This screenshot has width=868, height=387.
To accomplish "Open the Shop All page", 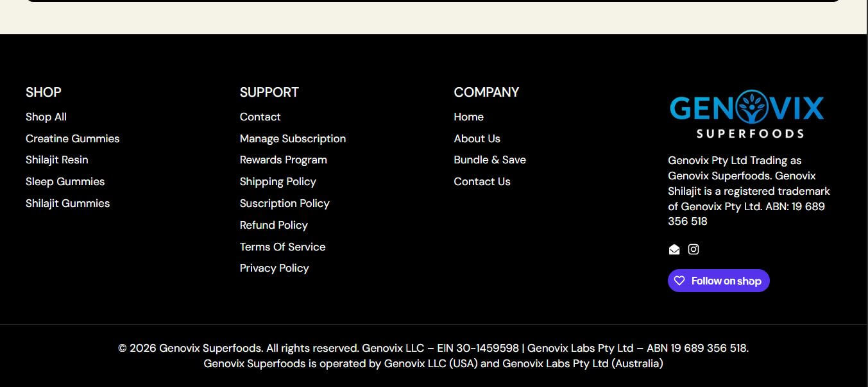I will click(46, 117).
